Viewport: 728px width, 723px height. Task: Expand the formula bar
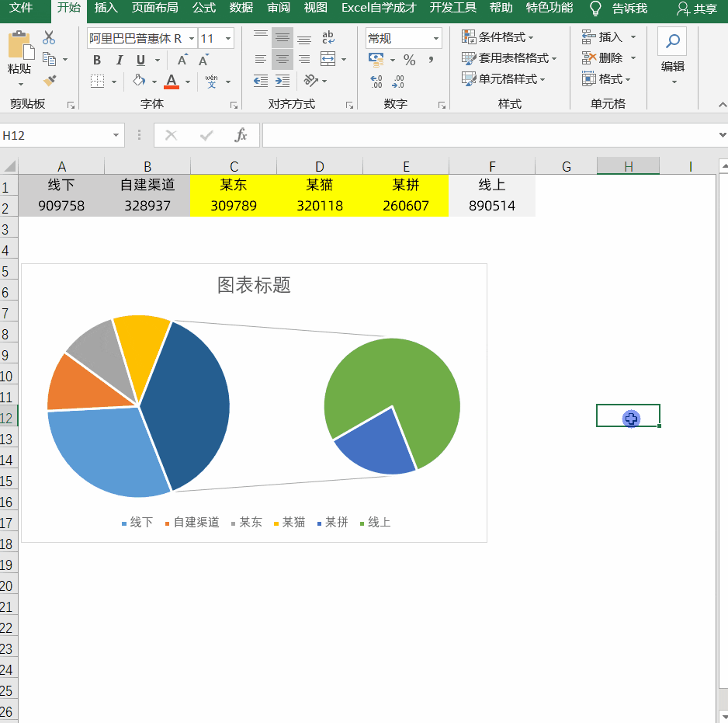point(722,135)
